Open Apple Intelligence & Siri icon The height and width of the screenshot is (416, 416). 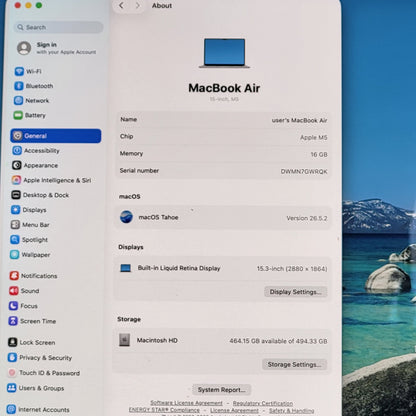(x=16, y=180)
